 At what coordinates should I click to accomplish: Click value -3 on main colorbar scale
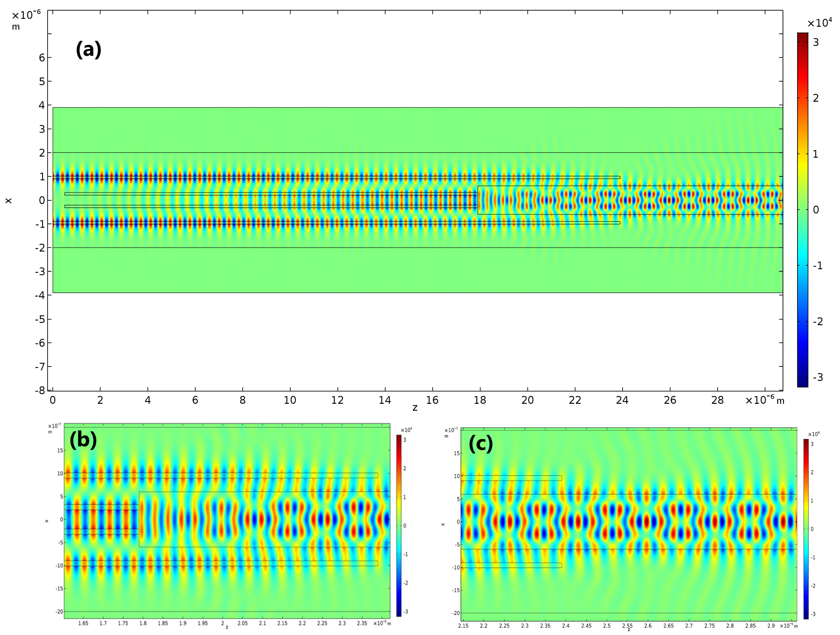coord(817,377)
